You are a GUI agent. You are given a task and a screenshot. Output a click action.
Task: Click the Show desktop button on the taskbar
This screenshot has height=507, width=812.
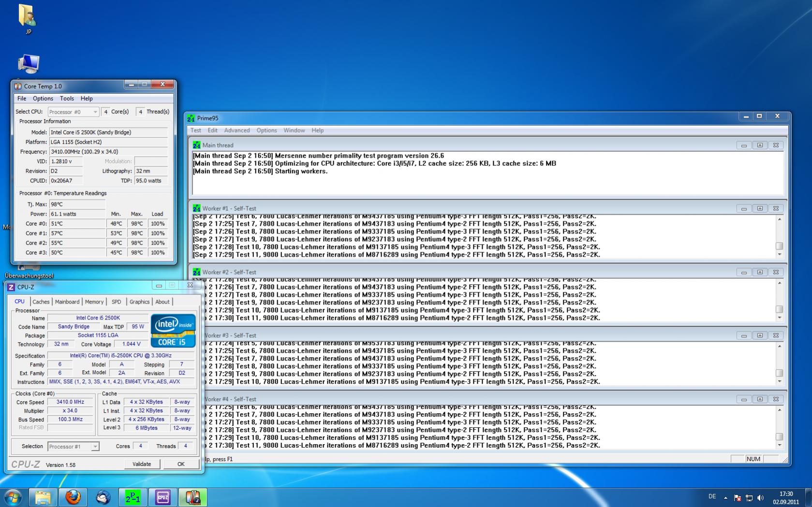[x=809, y=497]
